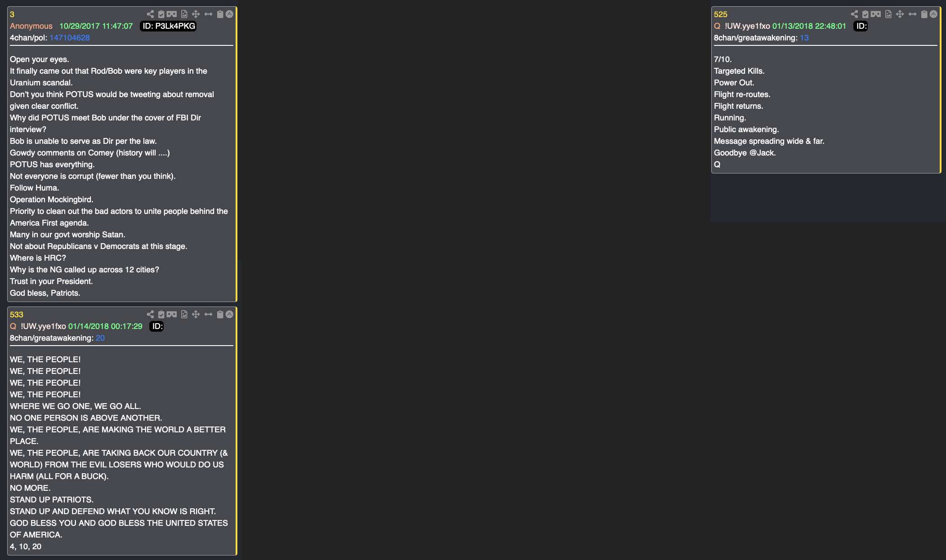Click the Anonymous author name
This screenshot has height=560, width=946.
(31, 26)
